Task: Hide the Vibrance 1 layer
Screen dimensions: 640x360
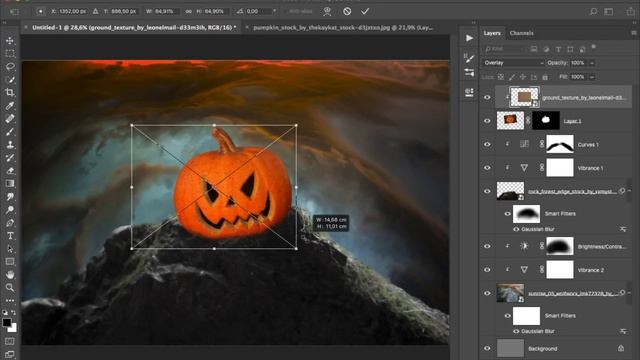Action: [x=487, y=168]
